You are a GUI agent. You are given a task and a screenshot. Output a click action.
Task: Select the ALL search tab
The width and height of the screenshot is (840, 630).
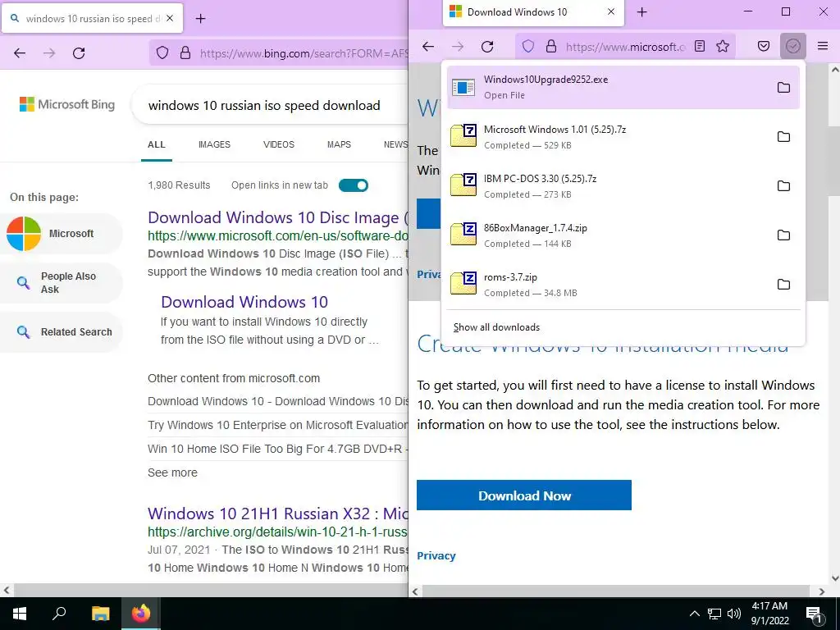[157, 144]
